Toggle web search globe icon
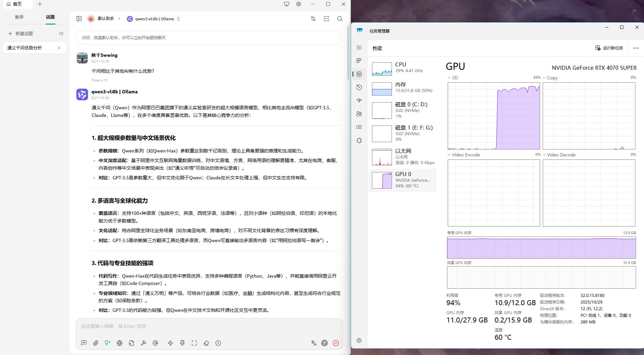This screenshot has height=355, width=644. pyautogui.click(x=120, y=343)
